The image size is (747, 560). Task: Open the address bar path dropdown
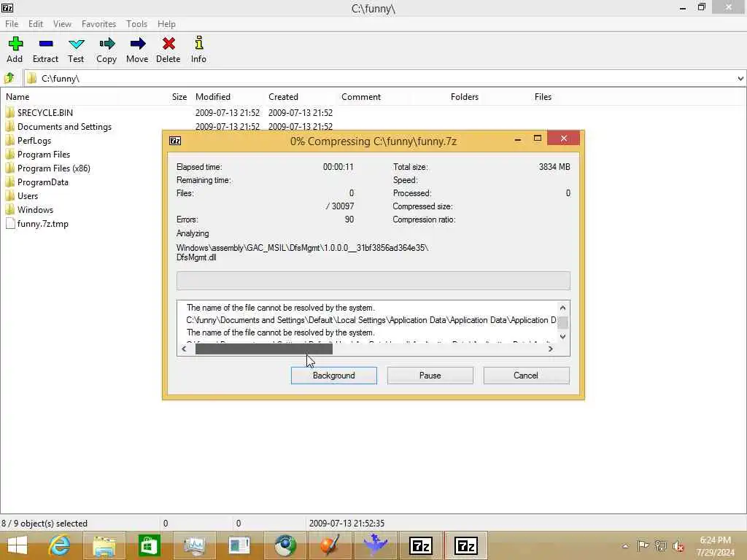(x=740, y=79)
